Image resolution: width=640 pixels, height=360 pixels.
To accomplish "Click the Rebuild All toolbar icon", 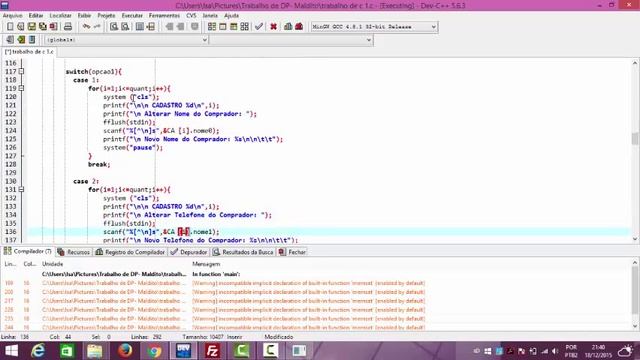I will tap(244, 27).
